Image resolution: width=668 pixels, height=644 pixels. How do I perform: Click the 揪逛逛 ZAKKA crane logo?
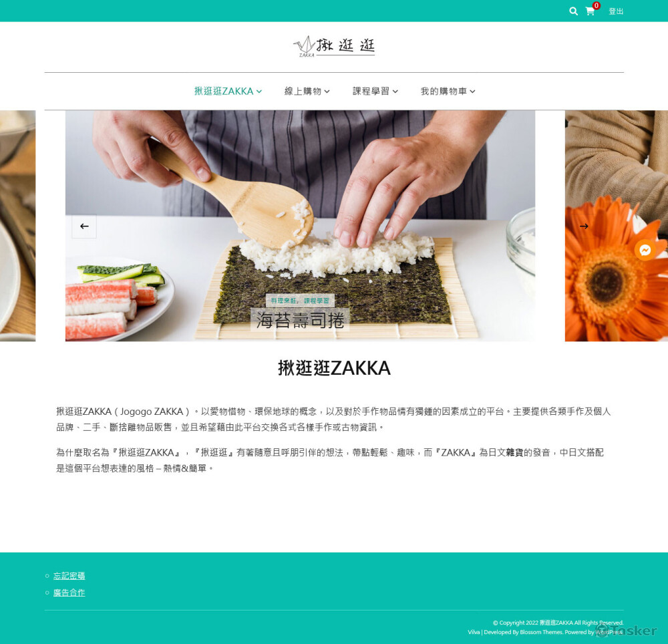(334, 46)
